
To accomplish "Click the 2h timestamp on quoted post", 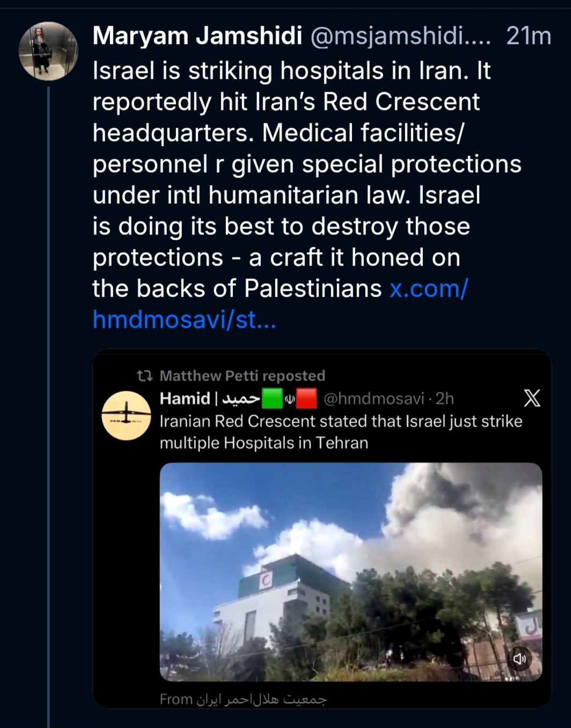I will click(x=445, y=399).
